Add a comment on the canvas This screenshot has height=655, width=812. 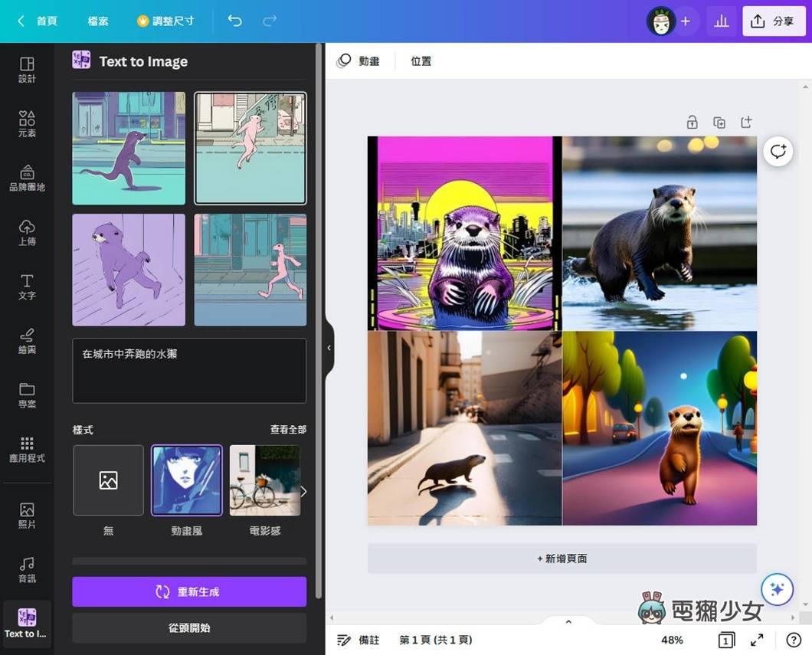778,151
